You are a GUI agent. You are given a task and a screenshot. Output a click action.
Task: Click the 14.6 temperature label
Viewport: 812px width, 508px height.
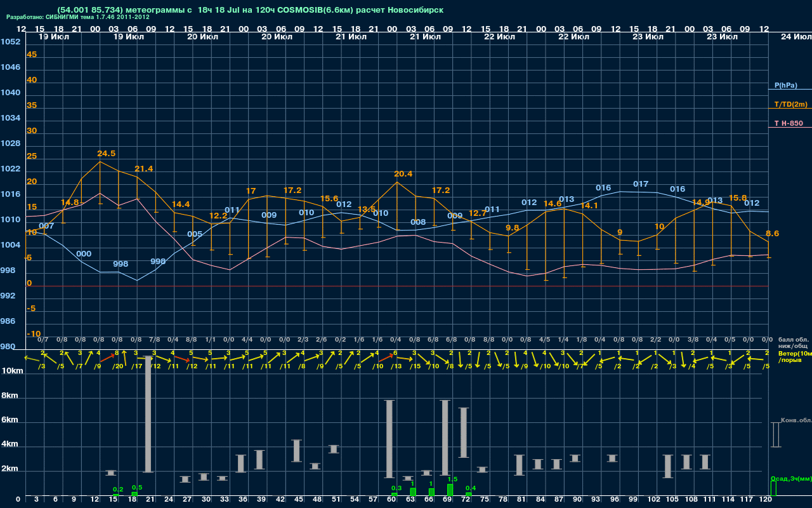[552, 204]
